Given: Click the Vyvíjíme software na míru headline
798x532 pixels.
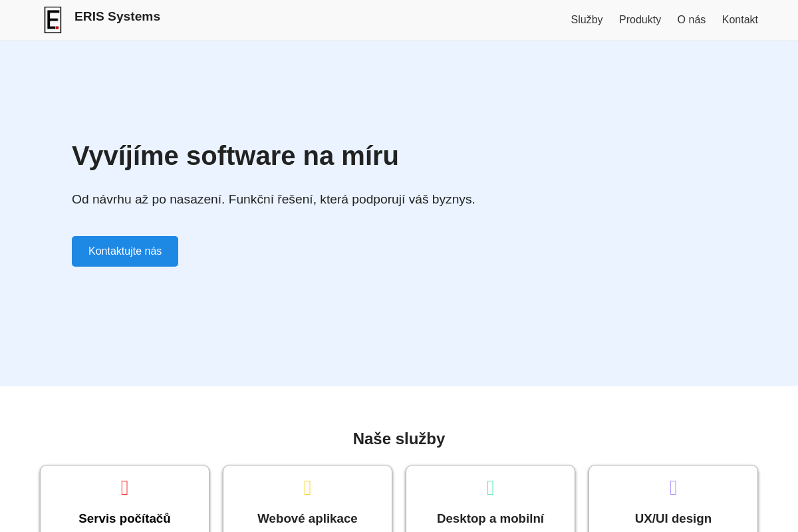Looking at the screenshot, I should click(x=235, y=156).
